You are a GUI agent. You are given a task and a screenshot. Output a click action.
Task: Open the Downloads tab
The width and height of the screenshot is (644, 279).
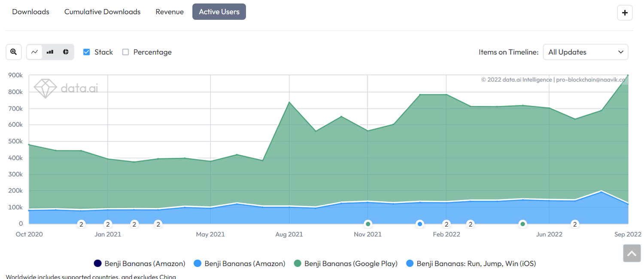click(x=30, y=12)
